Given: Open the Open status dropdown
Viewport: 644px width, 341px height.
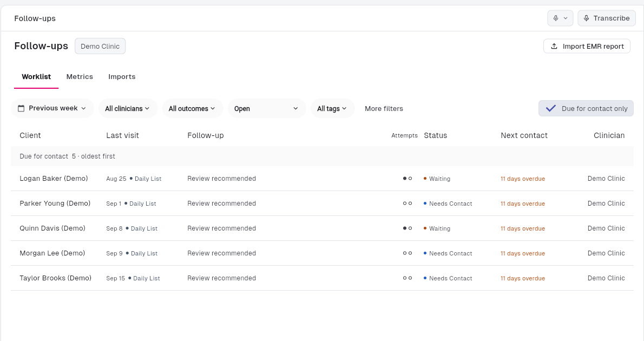Looking at the screenshot, I should [267, 108].
